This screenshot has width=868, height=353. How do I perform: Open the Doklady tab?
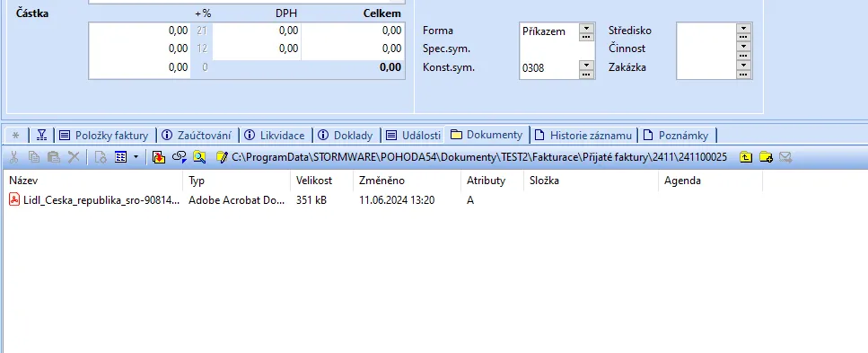(346, 136)
